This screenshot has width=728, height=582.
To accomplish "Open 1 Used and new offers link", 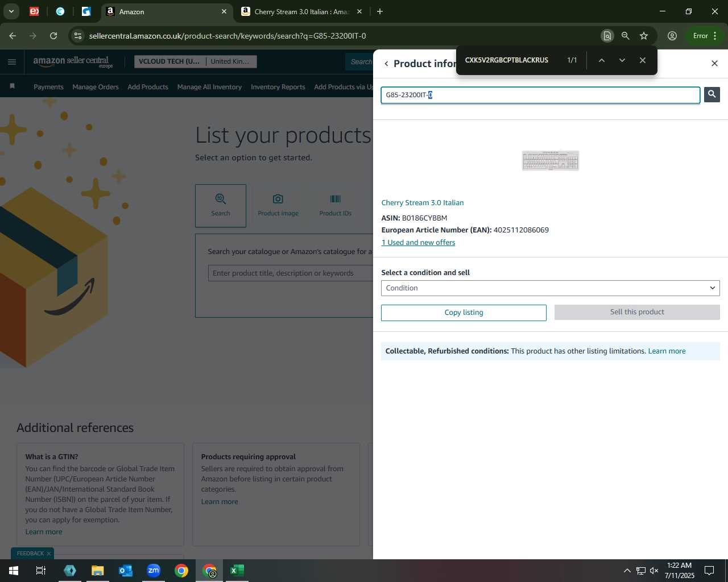I will [x=418, y=243].
